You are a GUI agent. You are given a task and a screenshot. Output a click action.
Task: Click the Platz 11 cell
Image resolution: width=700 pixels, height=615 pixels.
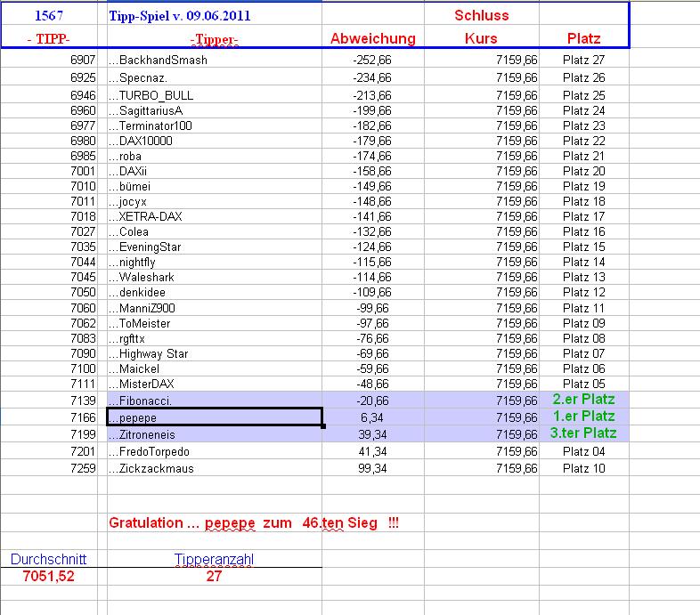(584, 308)
